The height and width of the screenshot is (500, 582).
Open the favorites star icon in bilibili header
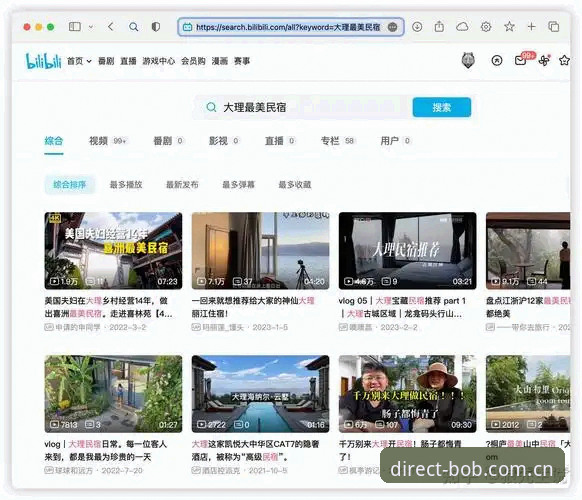click(x=565, y=61)
